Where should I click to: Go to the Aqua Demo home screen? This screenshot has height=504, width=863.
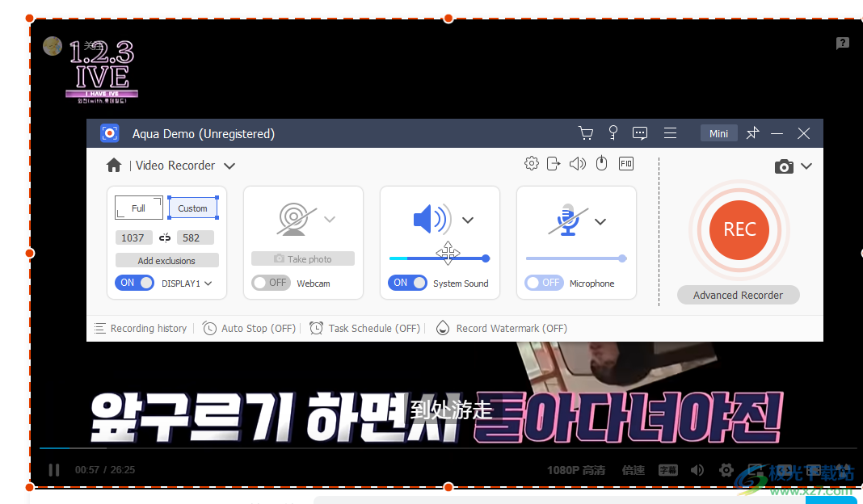point(114,165)
